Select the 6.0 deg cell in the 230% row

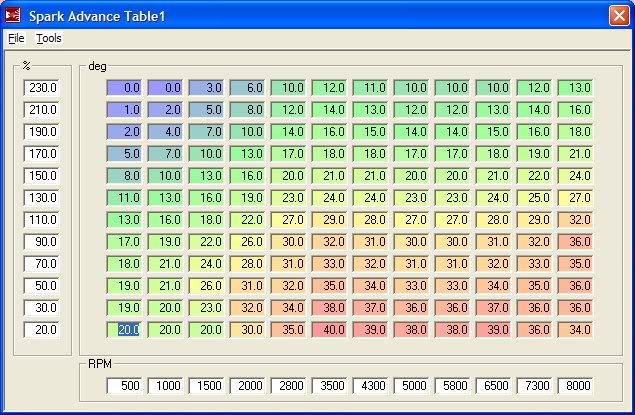pos(247,87)
